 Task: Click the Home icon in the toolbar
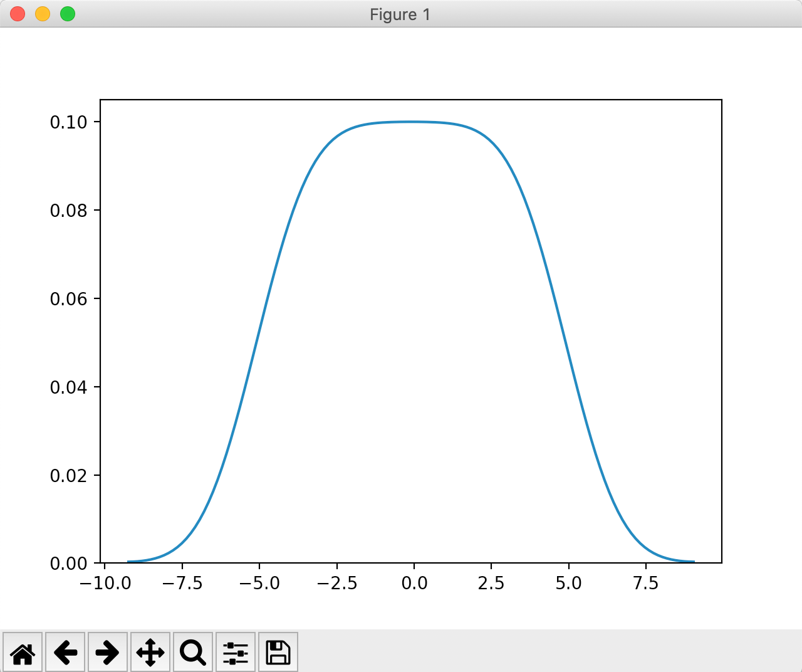pyautogui.click(x=23, y=652)
